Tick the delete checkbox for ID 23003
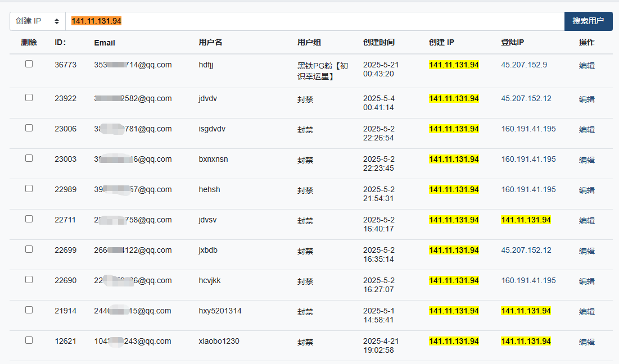 coord(29,158)
